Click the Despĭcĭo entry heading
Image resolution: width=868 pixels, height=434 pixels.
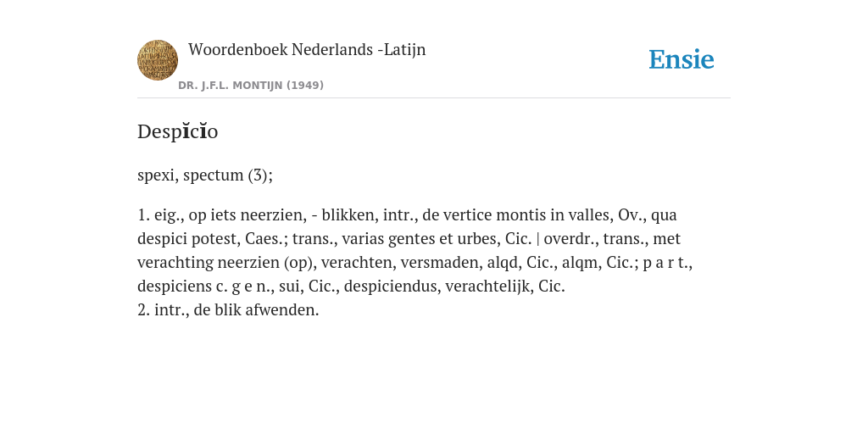(x=178, y=131)
